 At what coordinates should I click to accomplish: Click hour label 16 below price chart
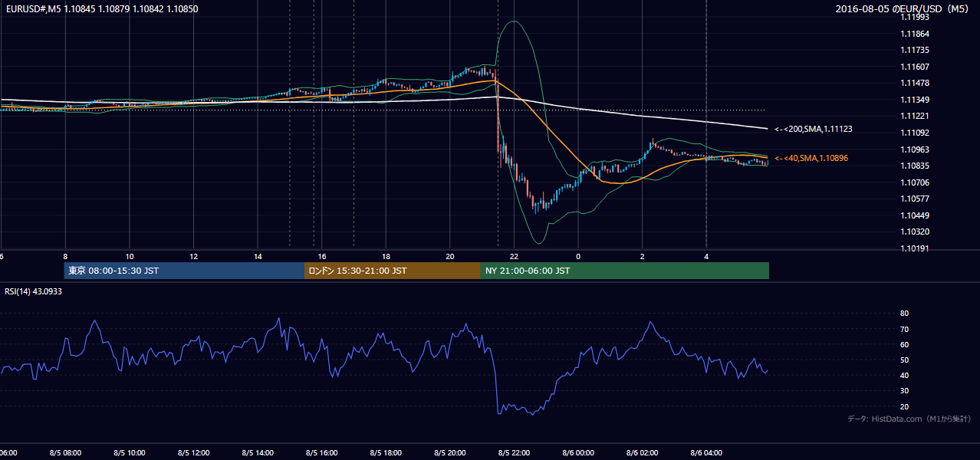pyautogui.click(x=322, y=256)
